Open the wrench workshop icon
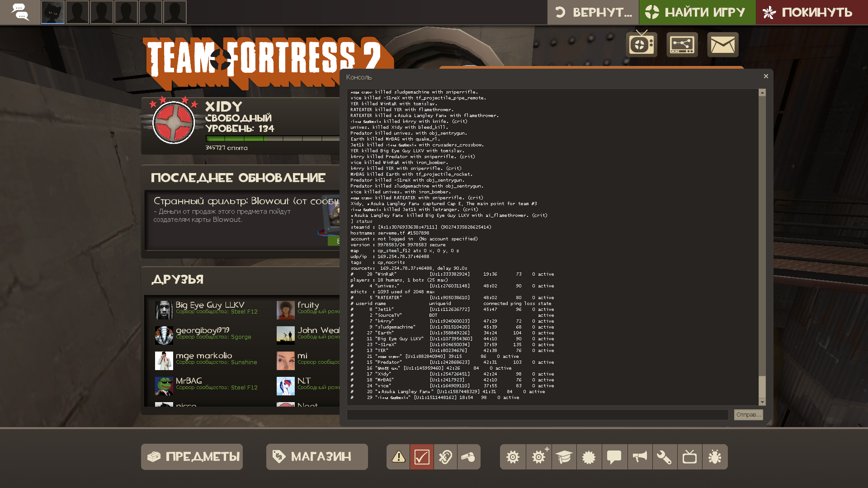This screenshot has width=868, height=488. tap(665, 457)
